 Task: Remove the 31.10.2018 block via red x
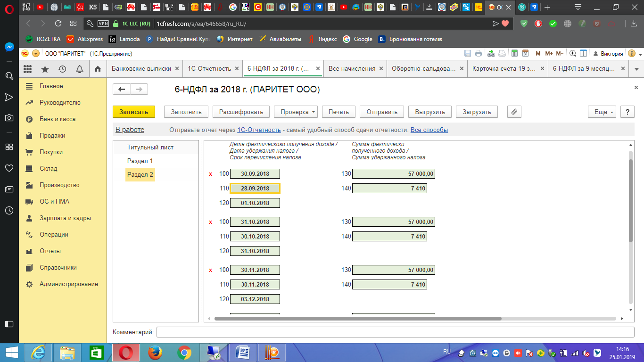(211, 222)
